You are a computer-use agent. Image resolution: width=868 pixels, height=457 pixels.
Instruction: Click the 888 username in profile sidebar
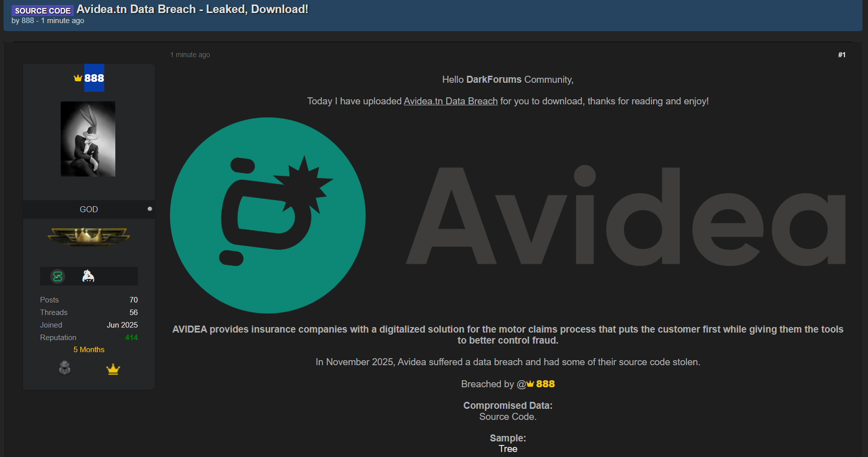tap(94, 78)
